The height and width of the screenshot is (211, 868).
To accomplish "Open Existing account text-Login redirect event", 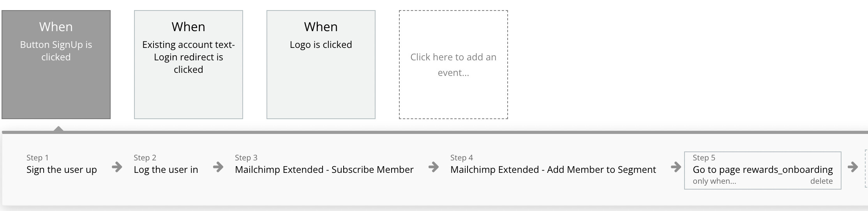I will 188,65.
